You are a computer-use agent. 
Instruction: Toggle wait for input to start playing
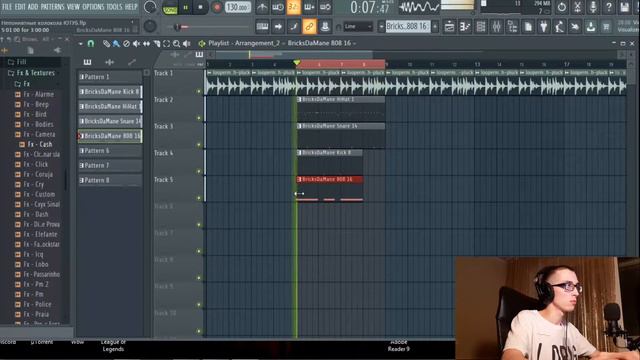278,7
